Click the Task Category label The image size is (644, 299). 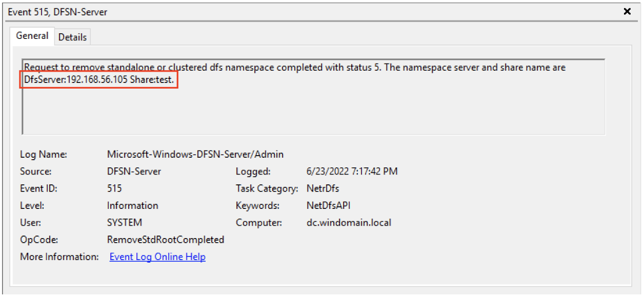(267, 188)
